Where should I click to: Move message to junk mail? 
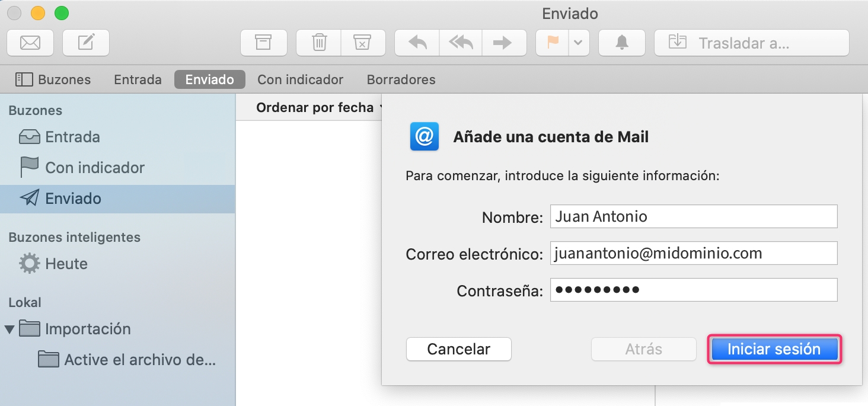pyautogui.click(x=362, y=43)
